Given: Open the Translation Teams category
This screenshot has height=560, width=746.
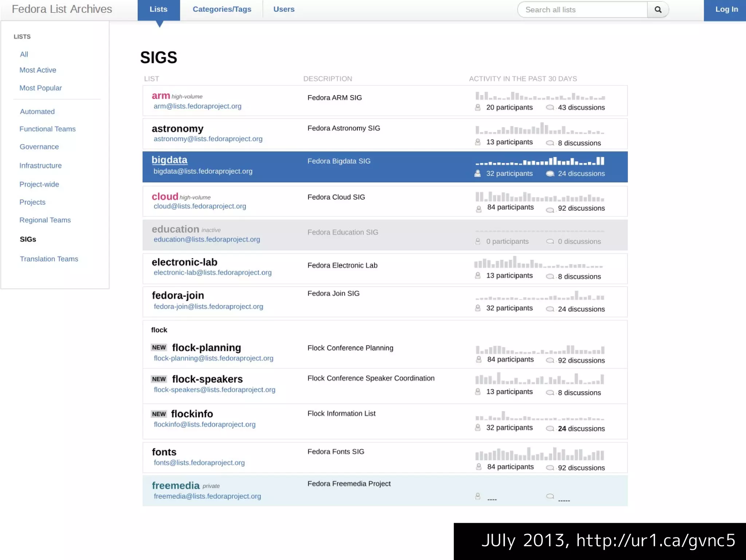Looking at the screenshot, I should [49, 259].
